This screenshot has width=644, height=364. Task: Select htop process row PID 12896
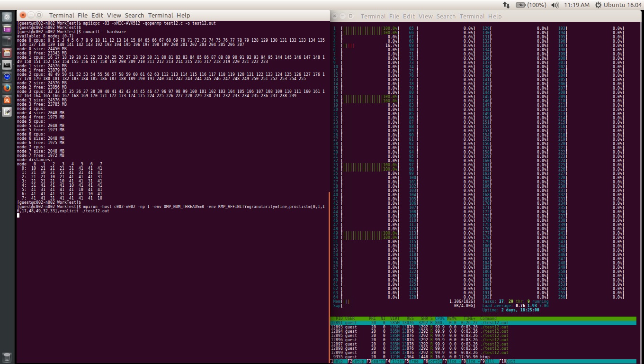click(483, 340)
